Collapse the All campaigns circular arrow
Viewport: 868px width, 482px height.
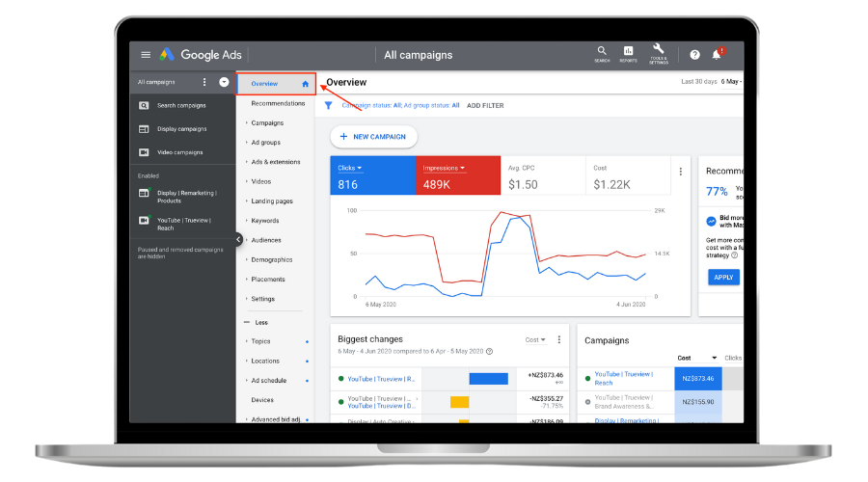point(224,82)
